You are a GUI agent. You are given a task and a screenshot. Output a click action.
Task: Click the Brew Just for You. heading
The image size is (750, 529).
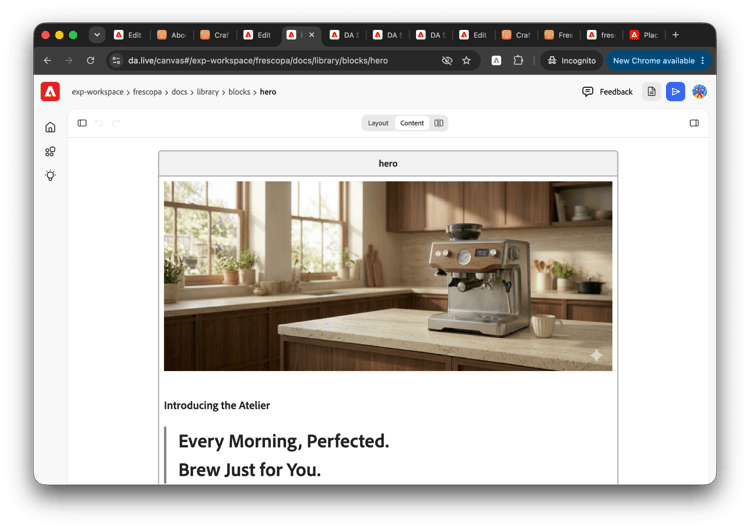tap(250, 470)
